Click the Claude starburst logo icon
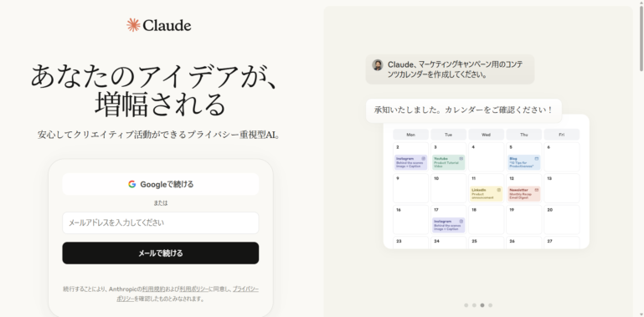Image resolution: width=644 pixels, height=317 pixels. [133, 25]
